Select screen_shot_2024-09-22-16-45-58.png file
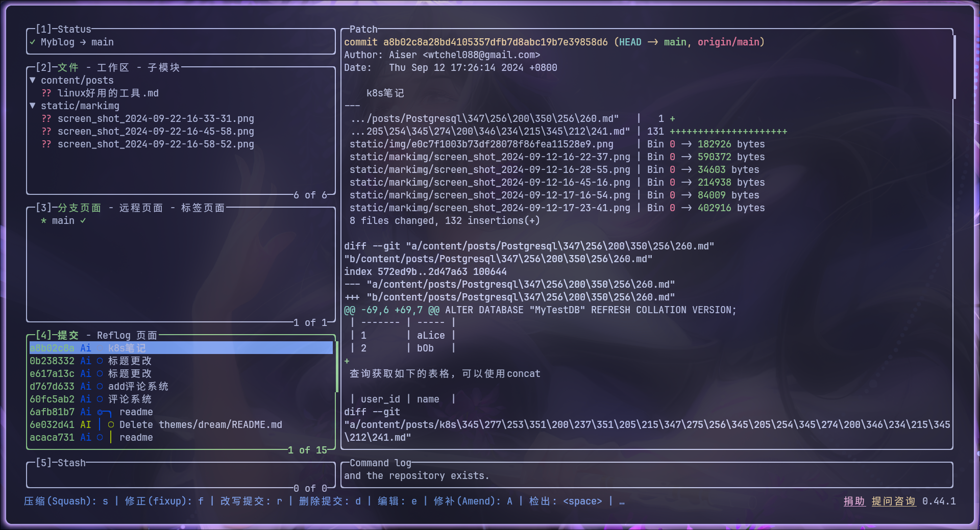The image size is (980, 530). point(156,131)
